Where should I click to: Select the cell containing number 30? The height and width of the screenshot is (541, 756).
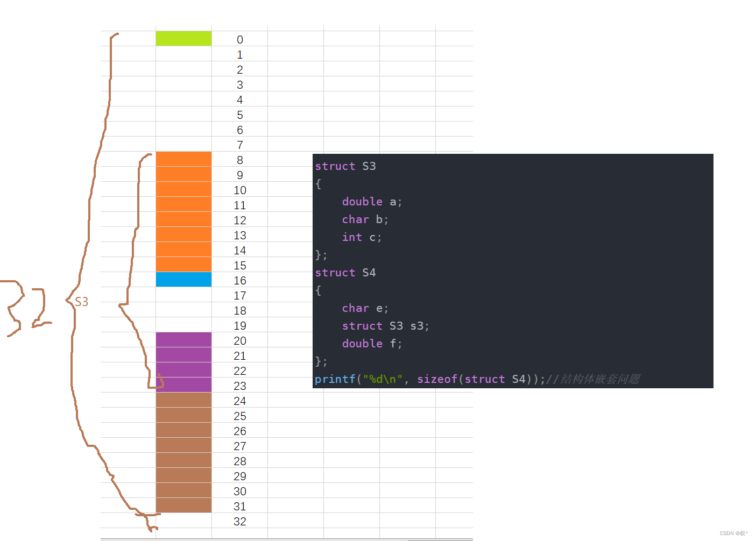pos(239,490)
